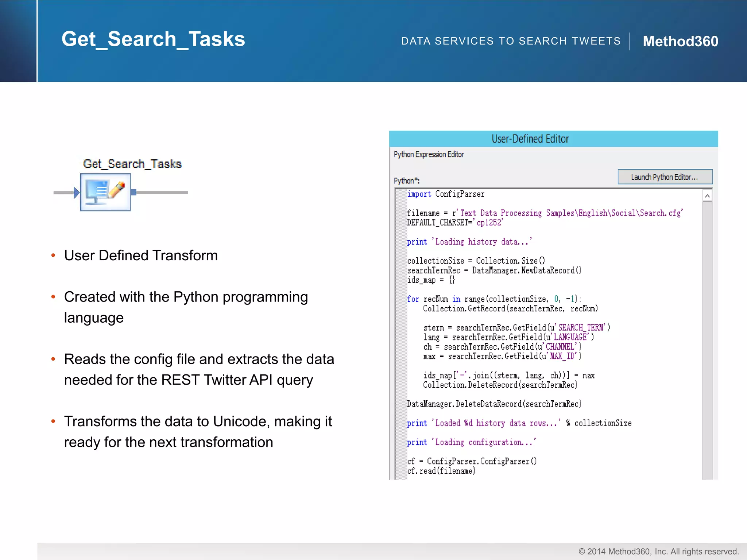Click the 'Reads the config file' bullet text
This screenshot has height=560, width=747.
(199, 370)
